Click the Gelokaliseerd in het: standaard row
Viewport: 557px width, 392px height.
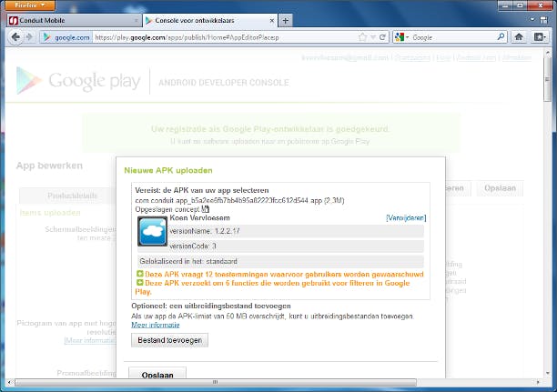pos(280,261)
